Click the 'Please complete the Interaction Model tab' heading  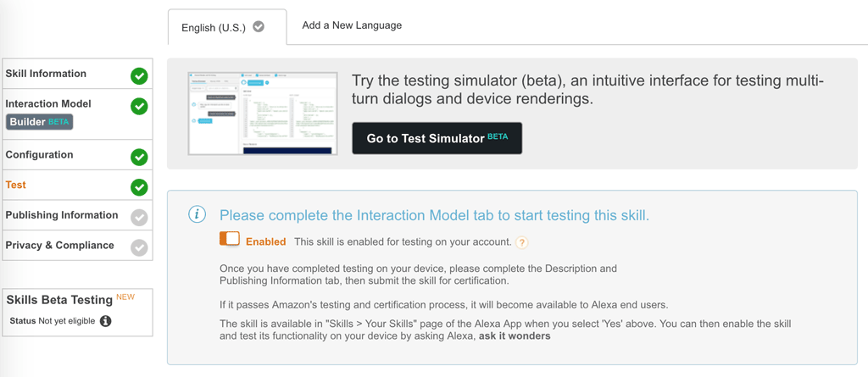coord(434,215)
